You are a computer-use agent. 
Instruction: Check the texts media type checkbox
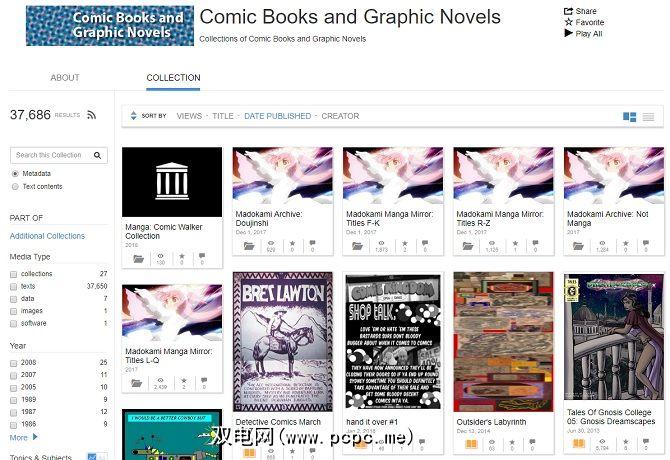pyautogui.click(x=13, y=287)
